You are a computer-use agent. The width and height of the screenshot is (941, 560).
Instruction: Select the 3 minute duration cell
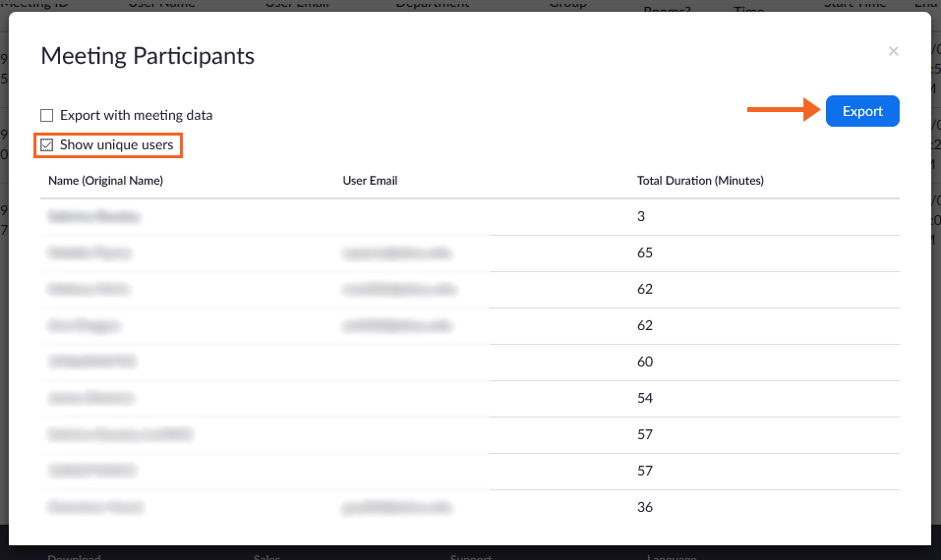[641, 216]
